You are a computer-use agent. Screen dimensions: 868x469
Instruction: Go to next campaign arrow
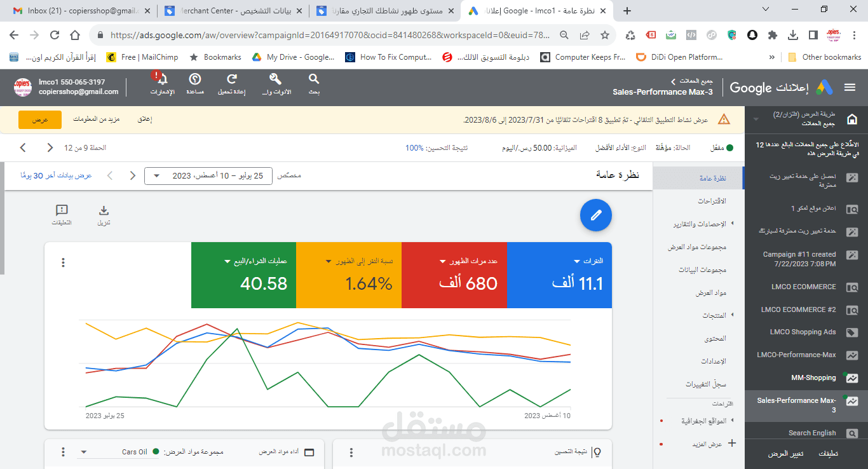tap(50, 147)
